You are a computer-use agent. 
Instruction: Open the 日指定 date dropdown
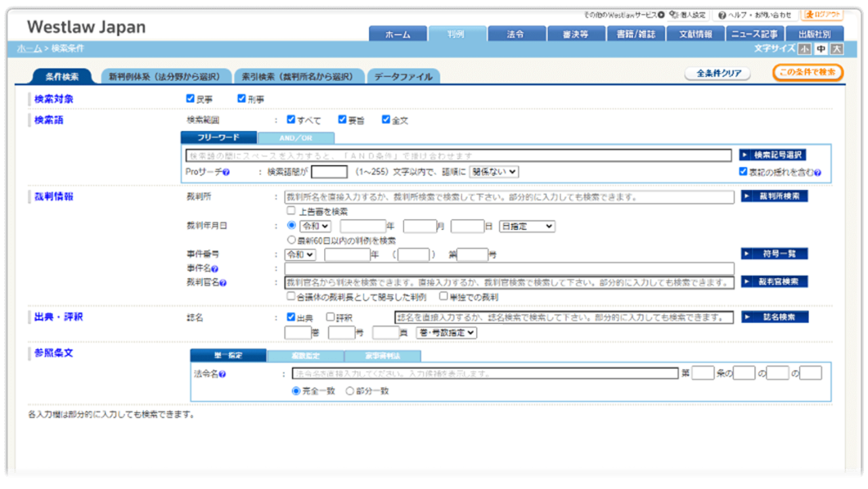click(527, 226)
